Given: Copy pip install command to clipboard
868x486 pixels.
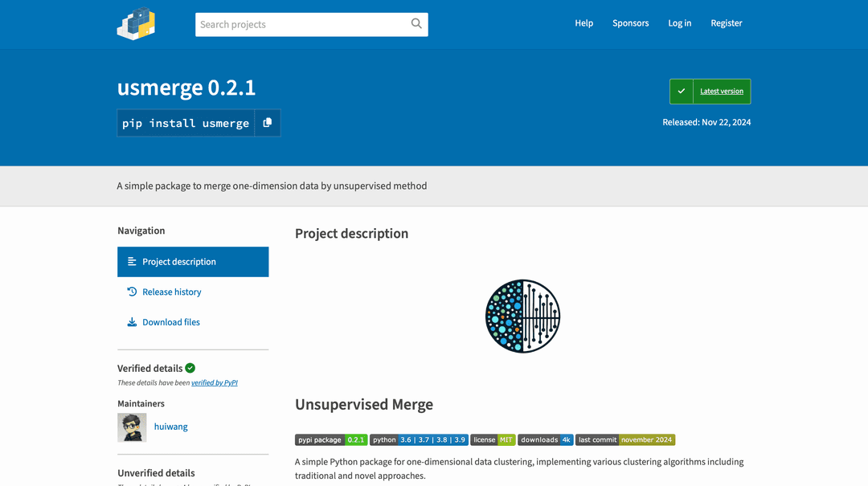Looking at the screenshot, I should (x=268, y=123).
